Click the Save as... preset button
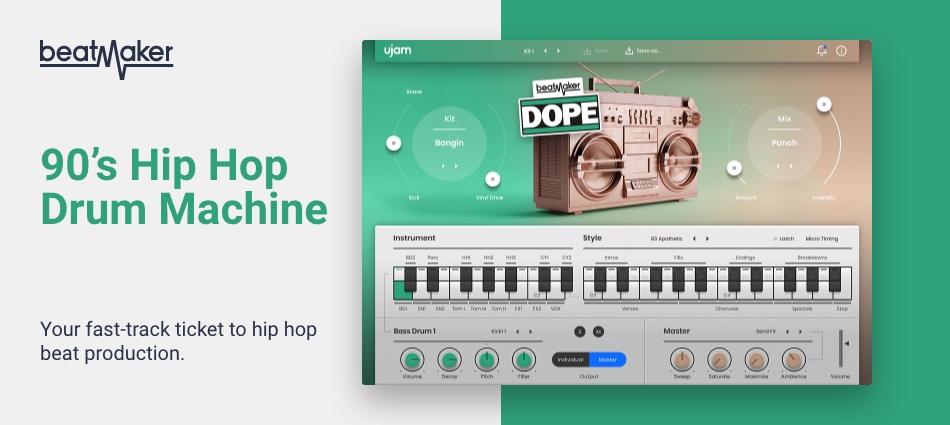This screenshot has height=425, width=950. [643, 51]
